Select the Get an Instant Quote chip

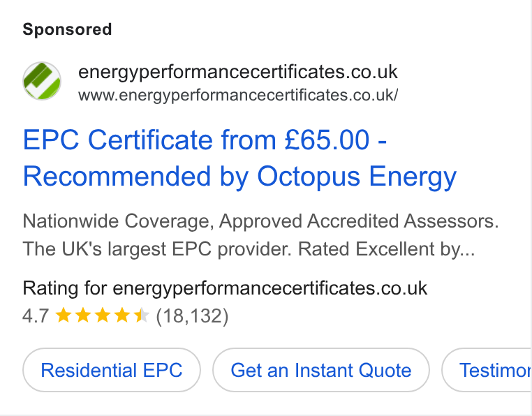click(321, 370)
